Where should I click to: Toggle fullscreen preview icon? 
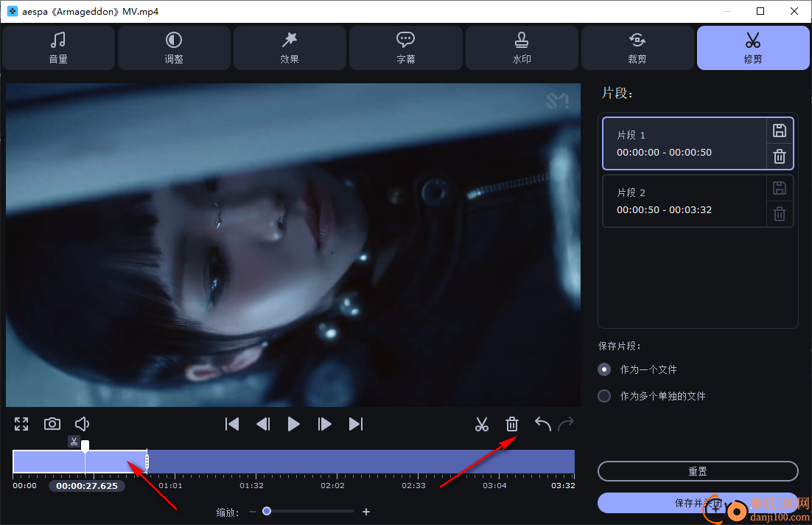[21, 424]
